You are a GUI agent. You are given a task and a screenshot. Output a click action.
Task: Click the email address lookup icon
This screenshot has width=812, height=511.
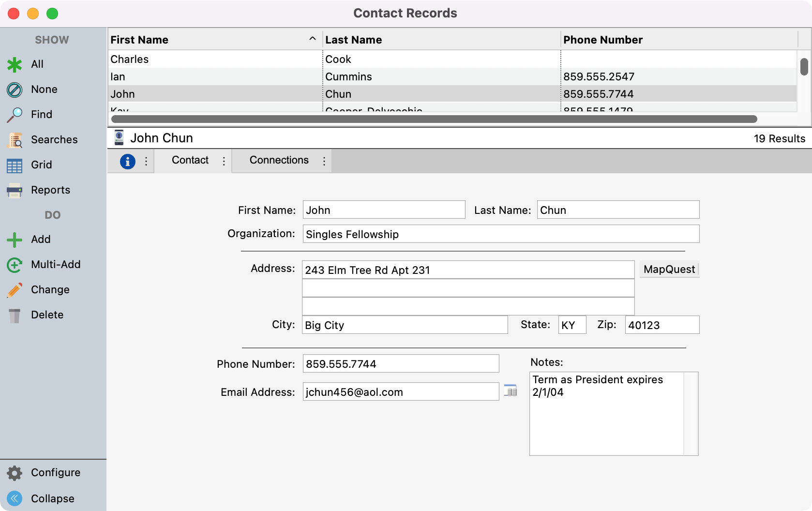coord(511,391)
